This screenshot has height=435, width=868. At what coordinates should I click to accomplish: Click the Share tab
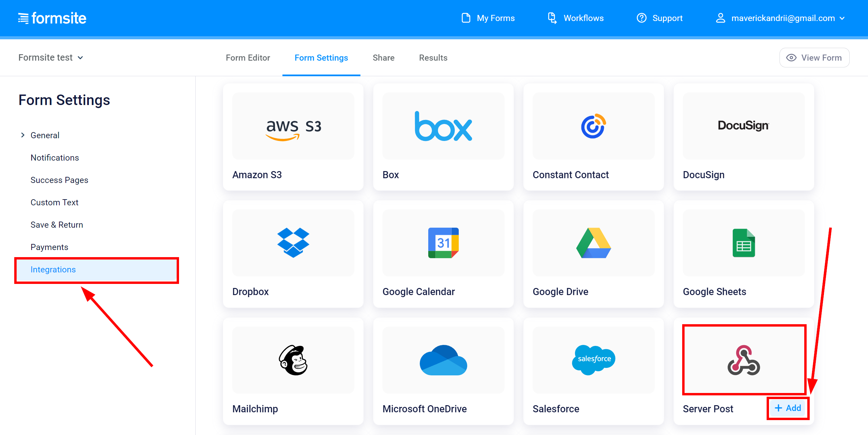pyautogui.click(x=383, y=57)
